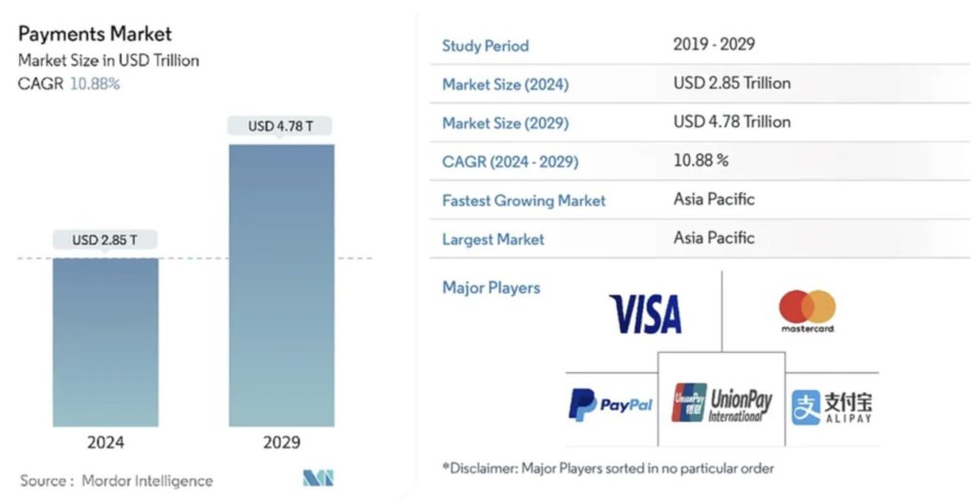The height and width of the screenshot is (502, 980).
Task: Click the VISA logo
Action: [645, 314]
